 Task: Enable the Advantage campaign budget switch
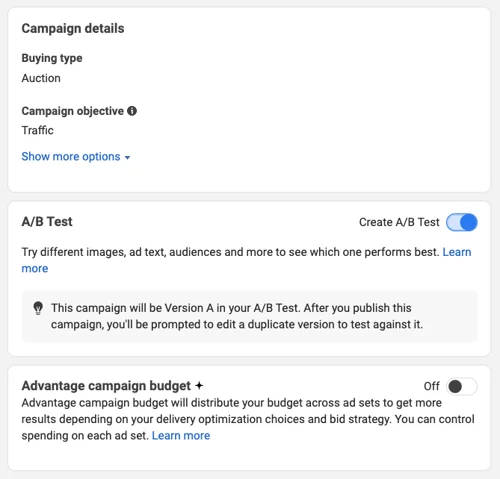(462, 386)
